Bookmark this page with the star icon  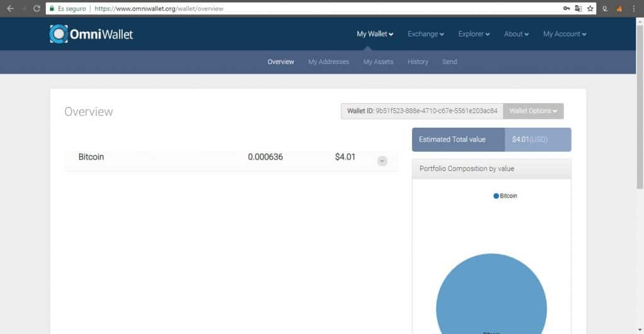click(x=590, y=8)
